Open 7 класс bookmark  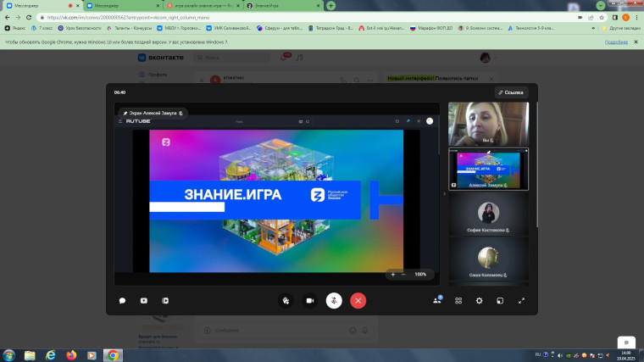coord(42,28)
